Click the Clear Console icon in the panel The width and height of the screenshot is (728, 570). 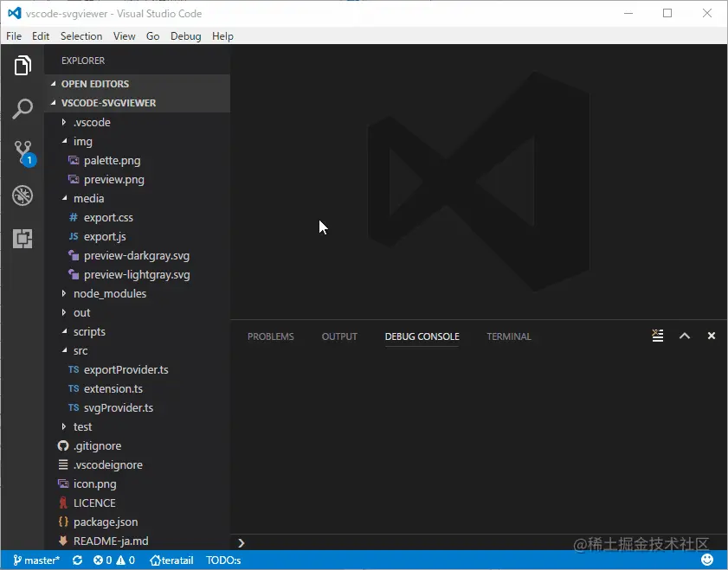click(657, 336)
